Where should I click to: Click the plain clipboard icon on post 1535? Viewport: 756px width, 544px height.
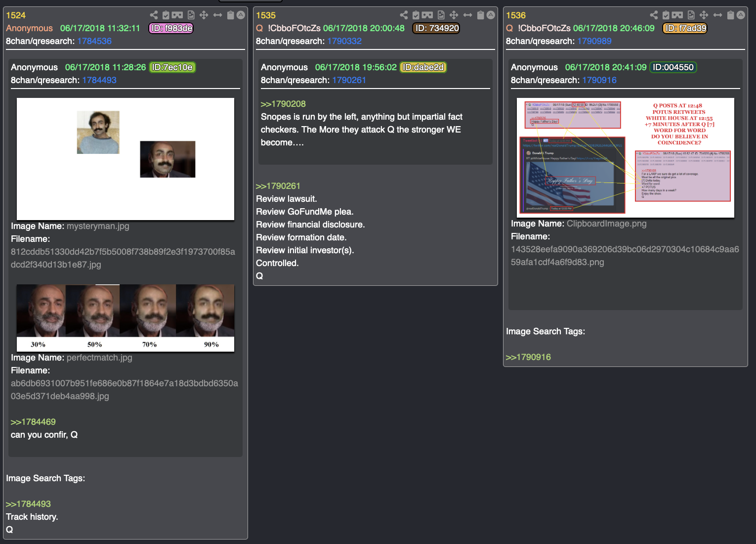(480, 15)
